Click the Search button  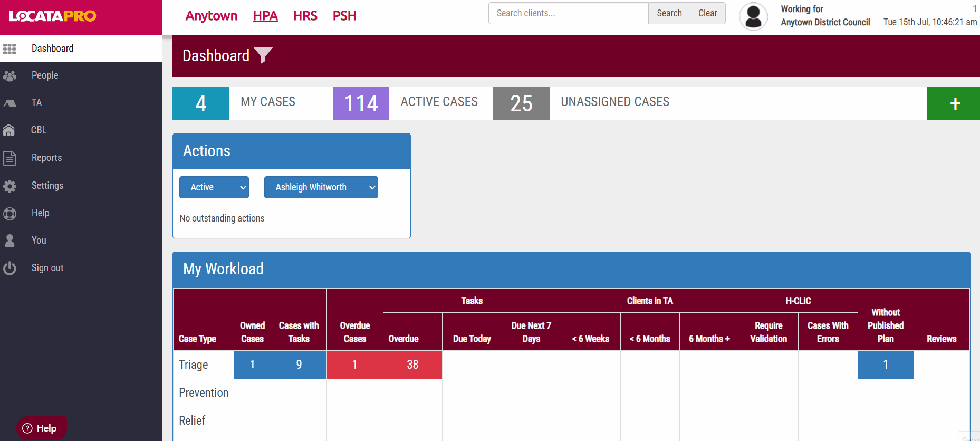(x=669, y=13)
